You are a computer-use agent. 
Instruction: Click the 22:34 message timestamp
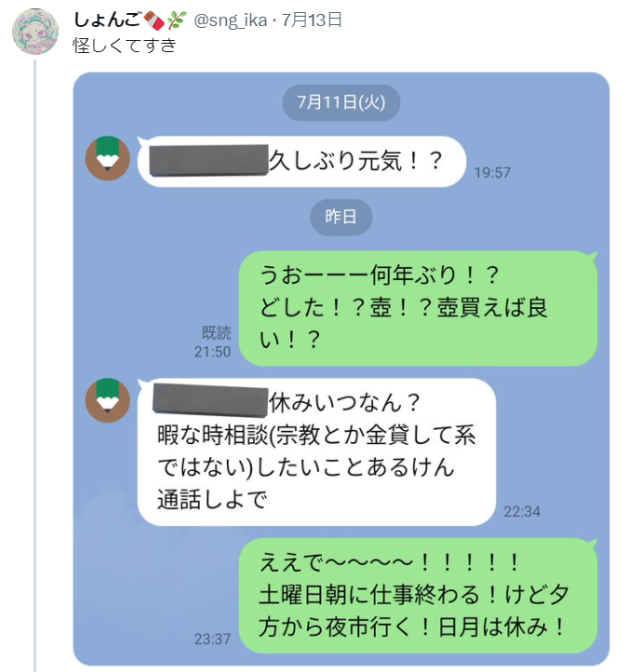pyautogui.click(x=522, y=511)
